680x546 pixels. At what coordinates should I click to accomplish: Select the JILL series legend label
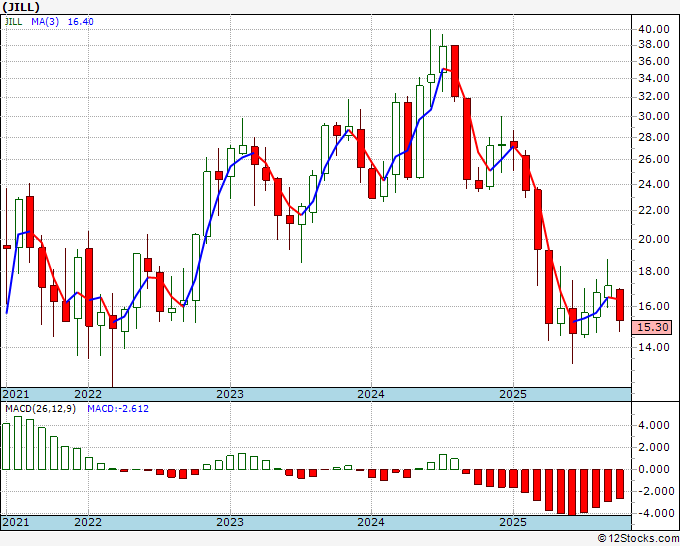tap(13, 22)
